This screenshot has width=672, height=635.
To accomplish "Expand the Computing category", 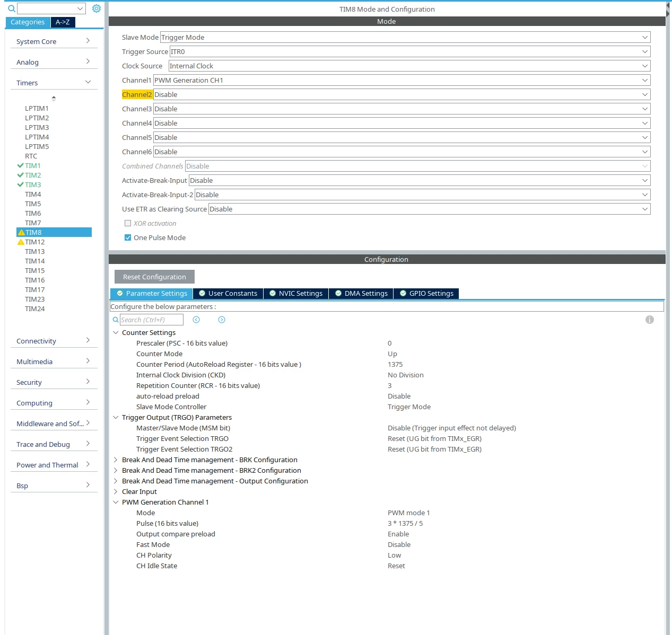I will [x=54, y=403].
